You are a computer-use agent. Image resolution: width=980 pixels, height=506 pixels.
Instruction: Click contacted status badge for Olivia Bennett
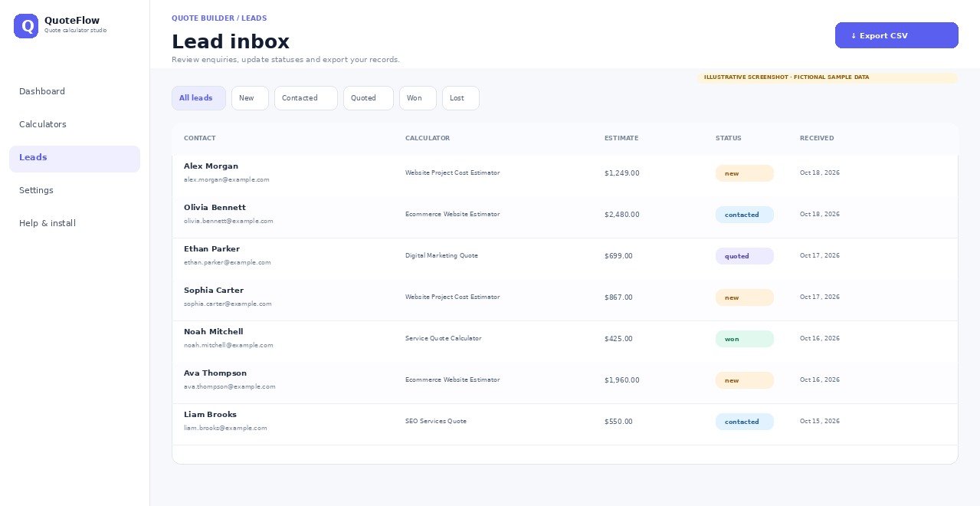coord(745,215)
